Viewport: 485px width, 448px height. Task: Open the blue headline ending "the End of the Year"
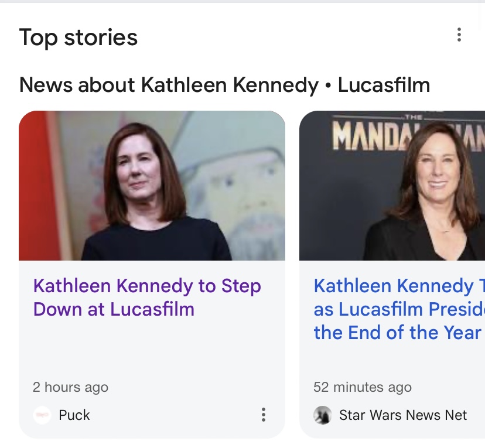point(397,333)
